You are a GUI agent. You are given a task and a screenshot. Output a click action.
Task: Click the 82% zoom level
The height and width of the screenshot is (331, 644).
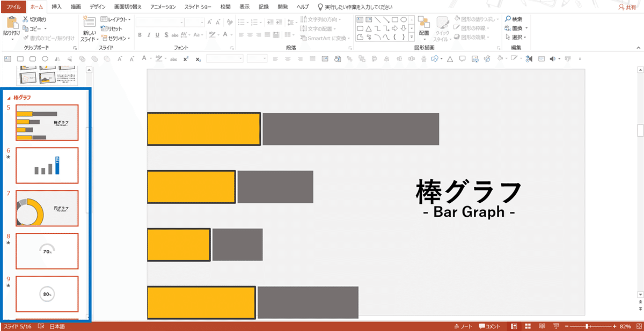[625, 326]
